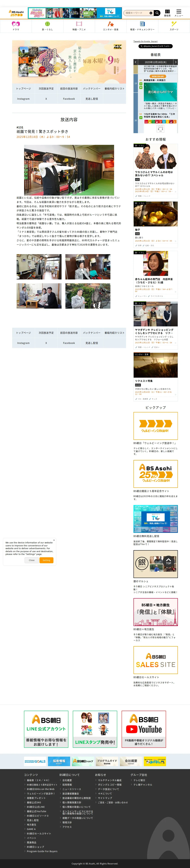Open the Tweets by kyoto_burari link

click(x=145, y=41)
